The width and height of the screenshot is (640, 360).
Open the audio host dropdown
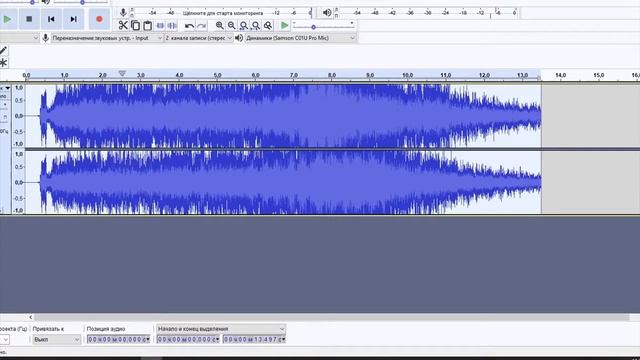pos(19,38)
